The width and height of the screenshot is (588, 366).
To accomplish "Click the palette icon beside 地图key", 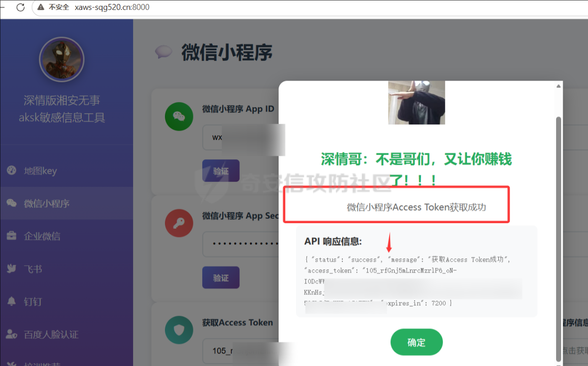I will [x=11, y=170].
